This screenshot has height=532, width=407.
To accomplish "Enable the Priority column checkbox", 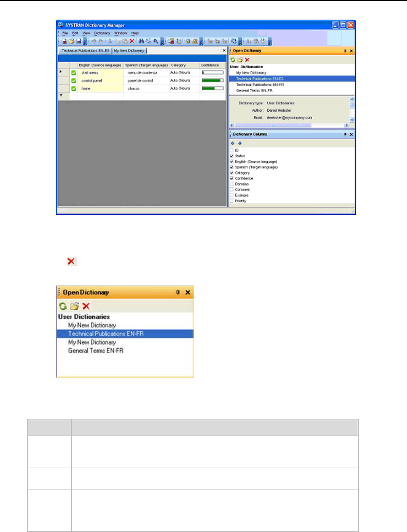I will coord(232,201).
